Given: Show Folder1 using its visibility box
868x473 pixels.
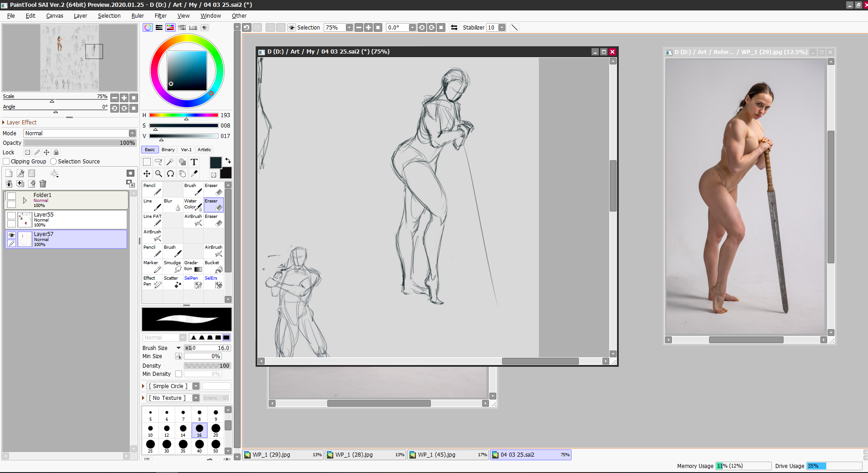Looking at the screenshot, I should 11,196.
